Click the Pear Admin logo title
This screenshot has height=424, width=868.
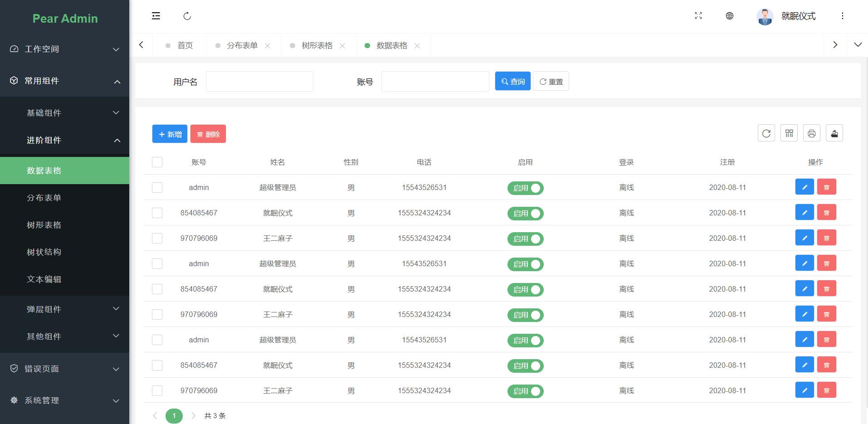pos(65,19)
